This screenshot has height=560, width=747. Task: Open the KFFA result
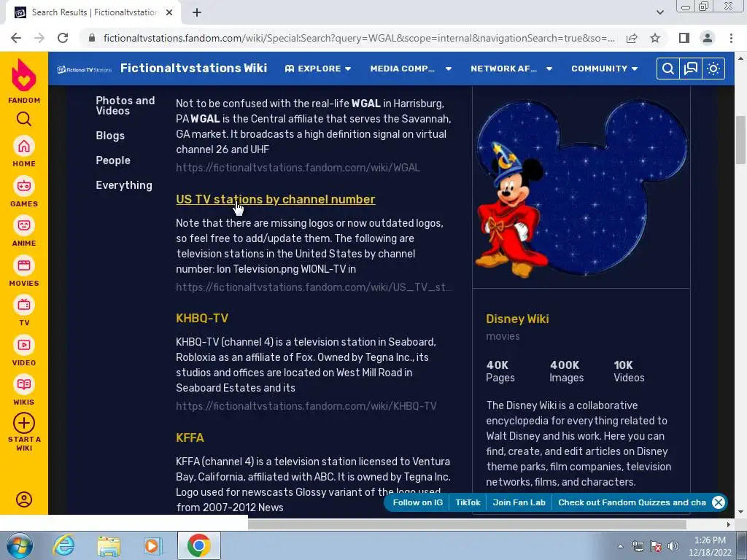click(x=190, y=437)
